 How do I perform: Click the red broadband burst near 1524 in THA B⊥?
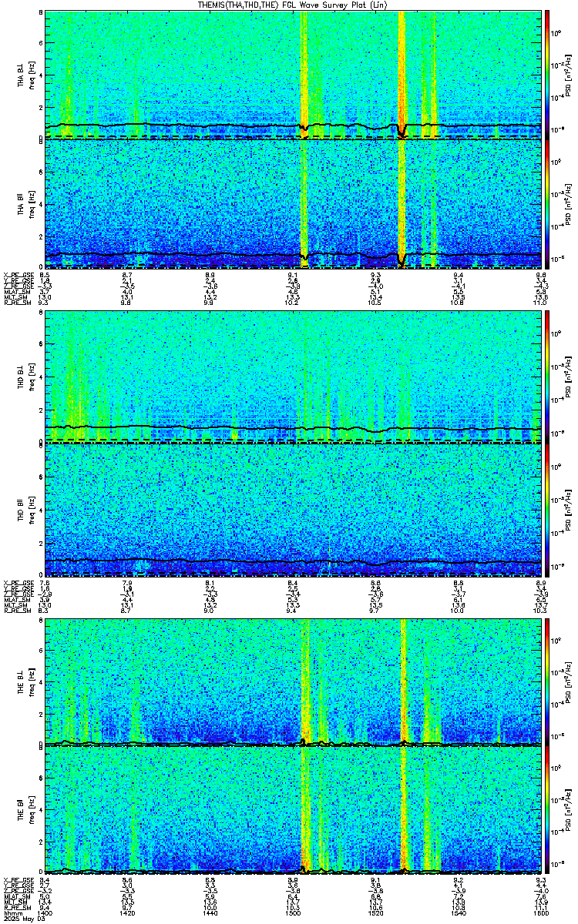[x=402, y=73]
